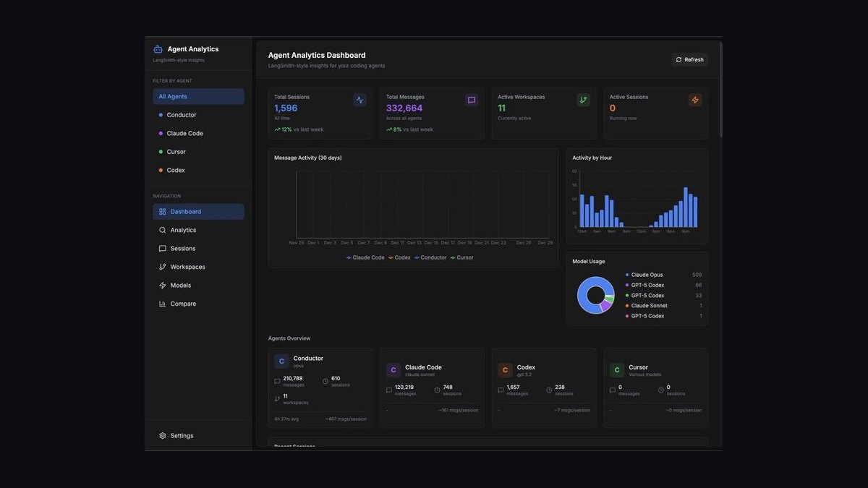The height and width of the screenshot is (488, 868).
Task: Click the 1,596 Total Sessions value
Action: click(x=286, y=108)
